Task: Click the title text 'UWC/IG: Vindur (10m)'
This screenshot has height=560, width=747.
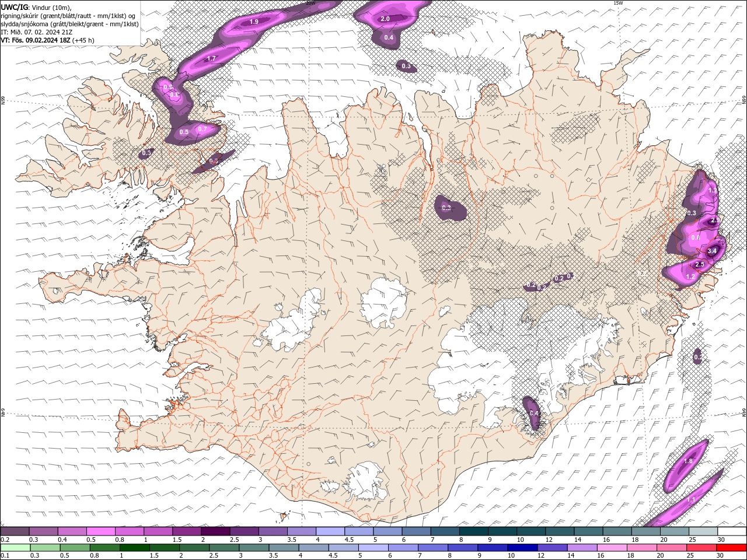Action: coord(35,7)
